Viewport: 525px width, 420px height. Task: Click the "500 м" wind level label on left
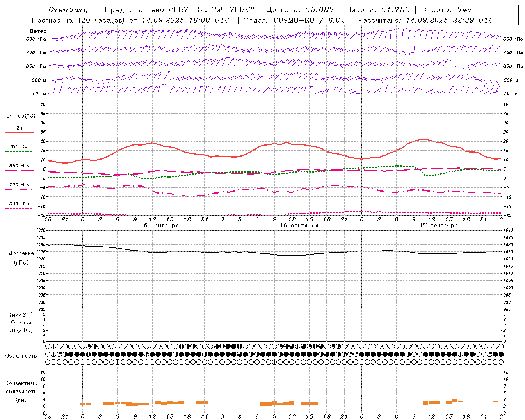pos(39,80)
